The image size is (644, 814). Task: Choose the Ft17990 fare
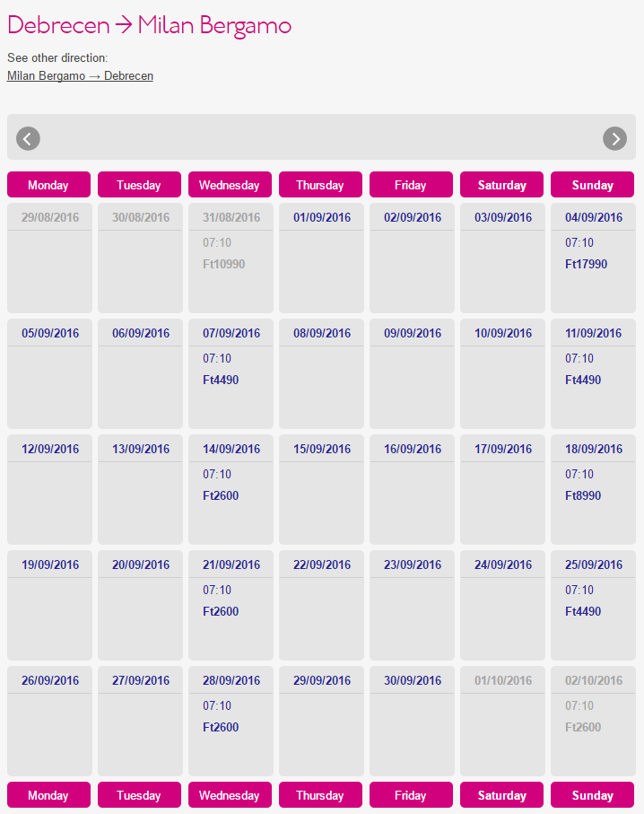pyautogui.click(x=586, y=264)
